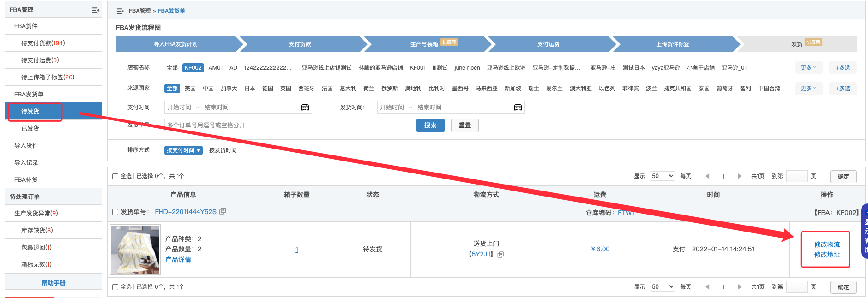Click the breadcrumb menu toggle icon
The image size is (868, 298).
coord(120,11)
